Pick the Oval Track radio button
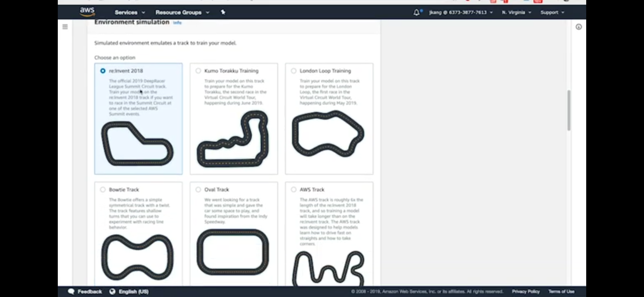The image size is (644, 297). click(198, 189)
